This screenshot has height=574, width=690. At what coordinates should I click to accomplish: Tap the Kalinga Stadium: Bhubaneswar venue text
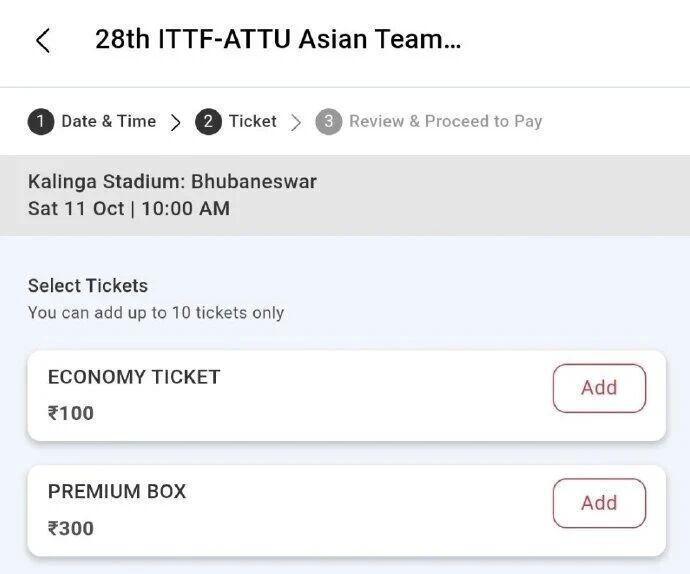(x=172, y=182)
